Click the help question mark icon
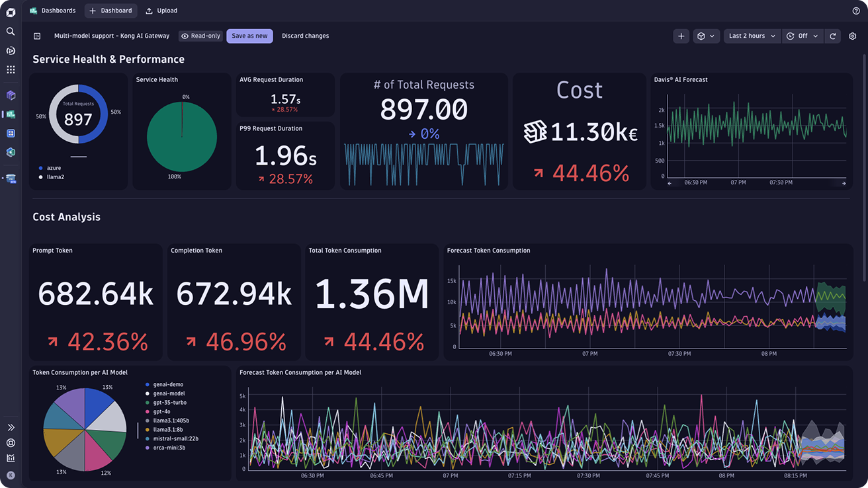Viewport: 868px width, 488px height. pos(856,11)
